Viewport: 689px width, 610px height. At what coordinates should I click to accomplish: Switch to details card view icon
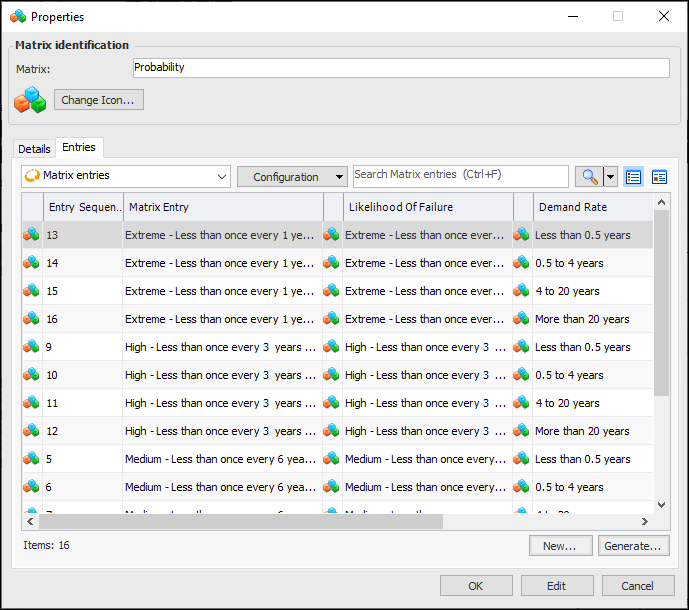click(x=659, y=177)
